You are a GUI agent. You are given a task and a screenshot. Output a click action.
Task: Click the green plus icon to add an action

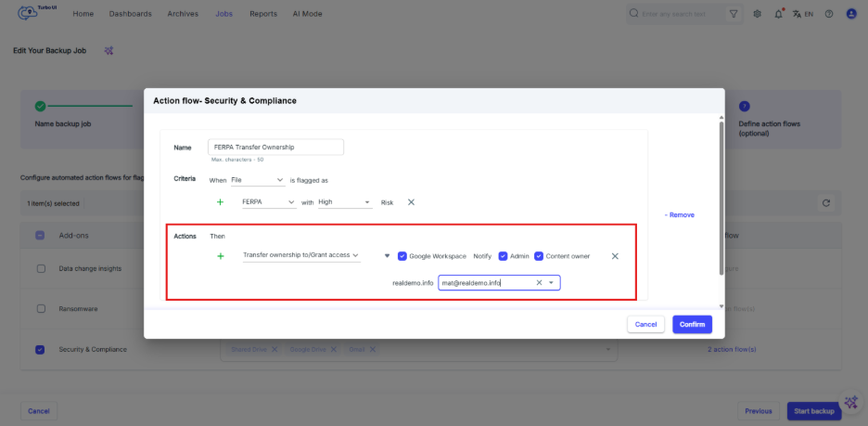pyautogui.click(x=221, y=255)
